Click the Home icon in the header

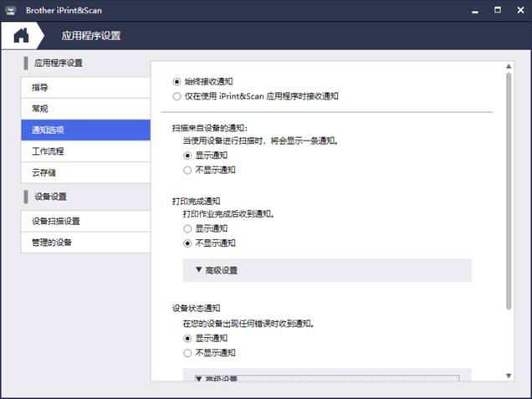(21, 35)
